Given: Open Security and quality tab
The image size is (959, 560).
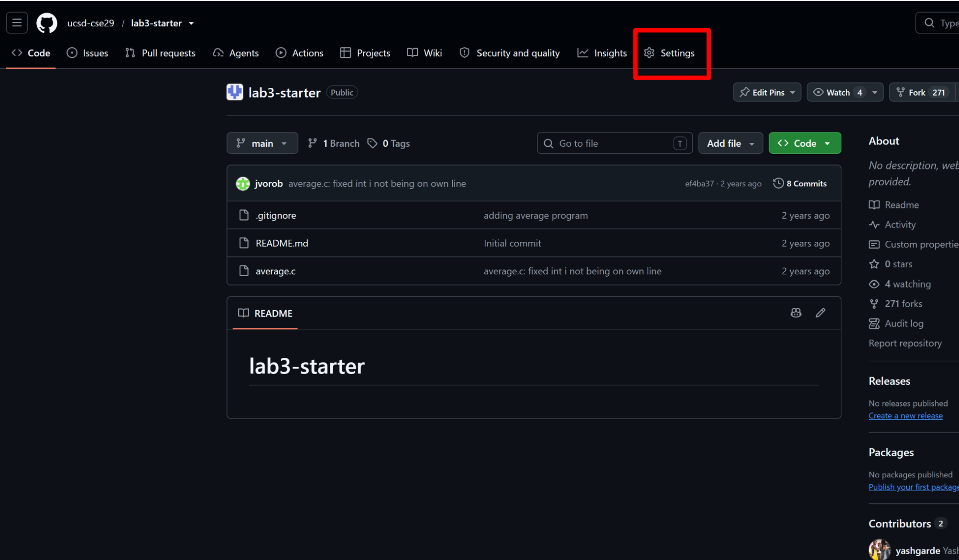Looking at the screenshot, I should (510, 53).
